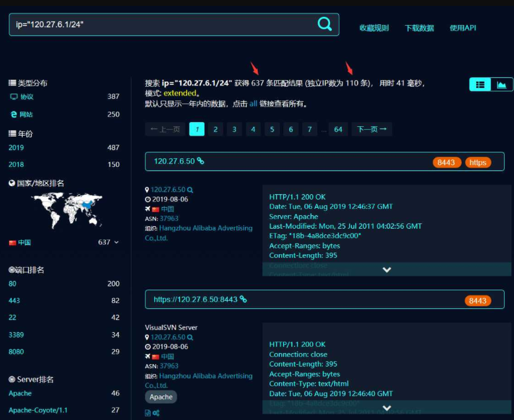
Task: Go to results page 4
Action: [253, 129]
